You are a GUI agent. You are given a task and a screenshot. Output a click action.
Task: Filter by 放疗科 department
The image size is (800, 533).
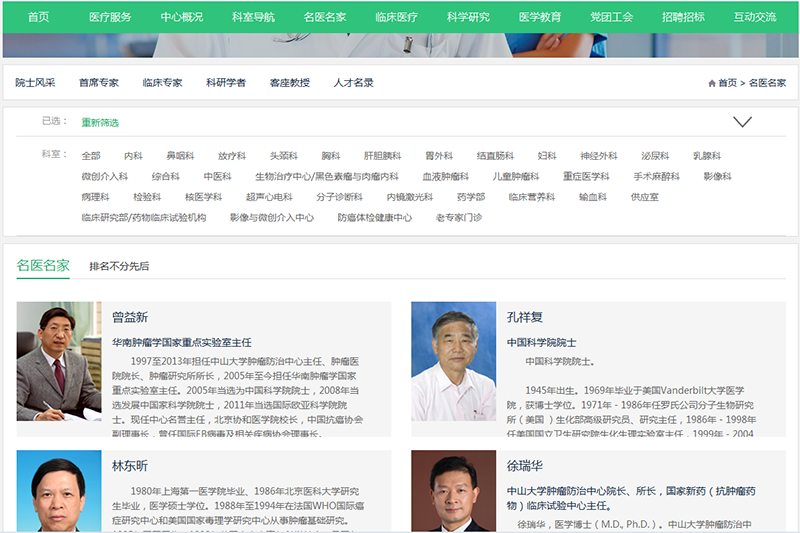(x=232, y=156)
